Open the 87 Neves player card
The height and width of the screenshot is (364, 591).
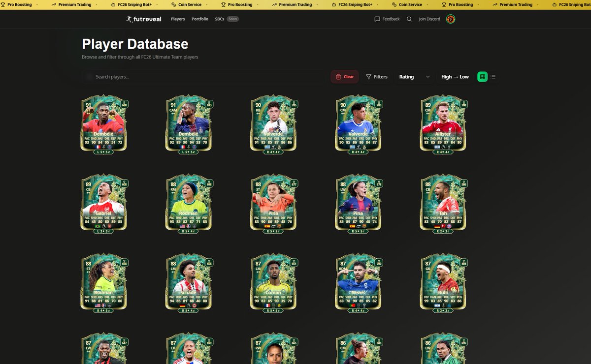[x=358, y=284]
